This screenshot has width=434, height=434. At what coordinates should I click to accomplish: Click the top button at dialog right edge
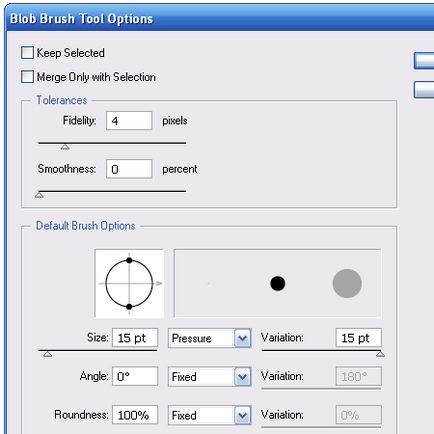pos(424,61)
